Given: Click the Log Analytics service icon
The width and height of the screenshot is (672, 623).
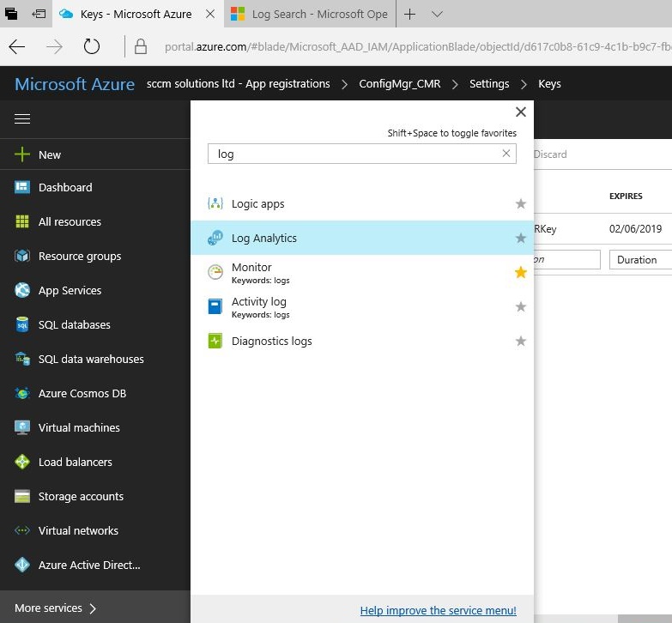Looking at the screenshot, I should (x=215, y=238).
